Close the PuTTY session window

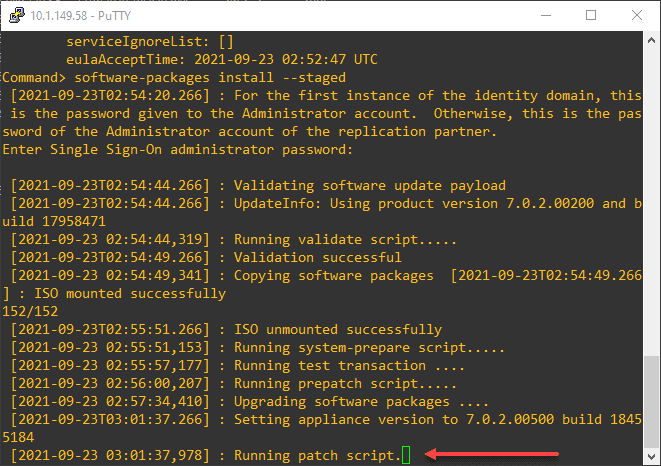click(637, 15)
